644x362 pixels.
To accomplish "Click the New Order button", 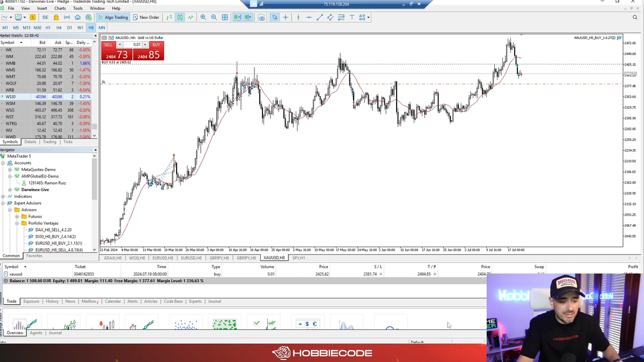I will 146,17.
